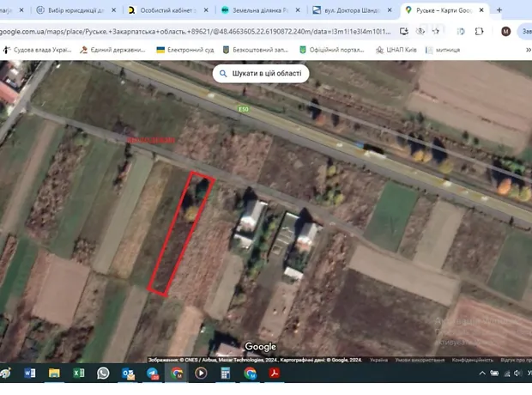Viewport: 532px width, 395px height.
Task: Click 'Шукати в цій області' search button
Action: click(x=261, y=73)
